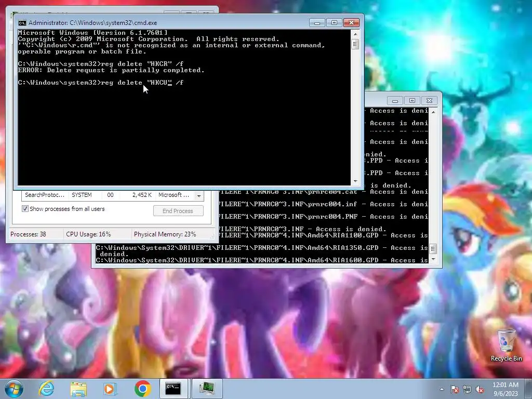The width and height of the screenshot is (532, 399).
Task: Minimize the background console window
Action: tap(395, 101)
